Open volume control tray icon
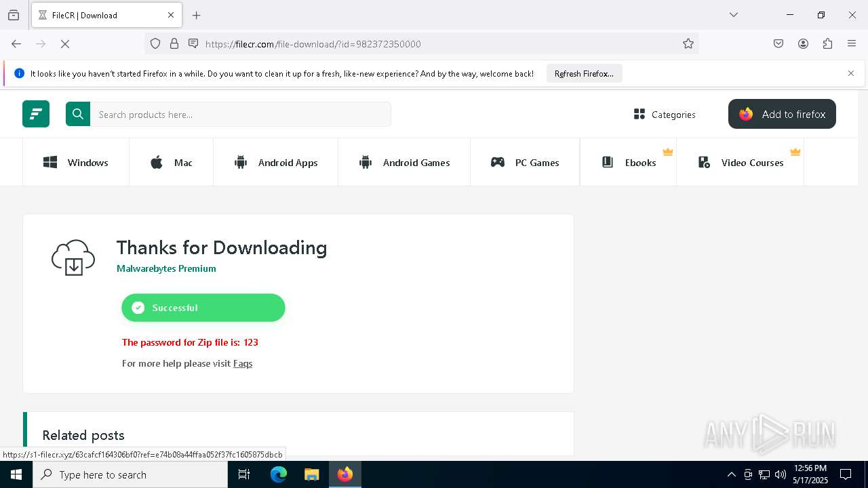 coord(781,474)
